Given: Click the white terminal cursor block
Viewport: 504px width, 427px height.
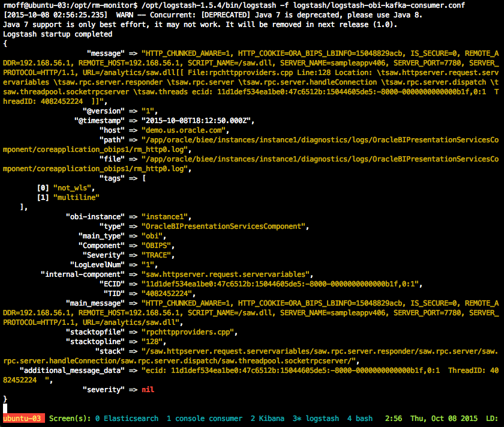Looking at the screenshot, I should click(x=5, y=408).
